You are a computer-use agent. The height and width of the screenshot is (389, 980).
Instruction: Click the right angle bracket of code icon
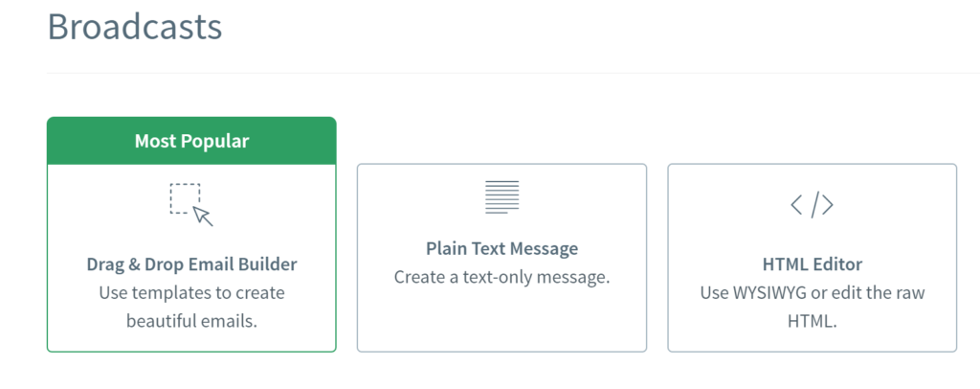tap(828, 205)
